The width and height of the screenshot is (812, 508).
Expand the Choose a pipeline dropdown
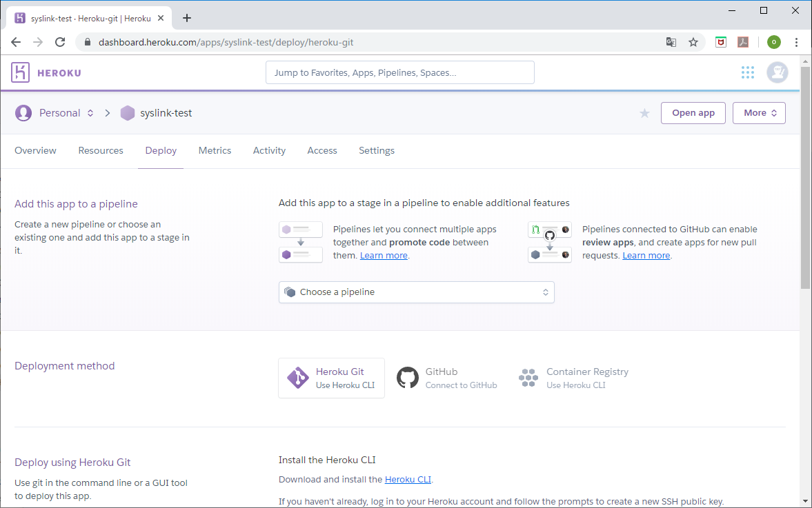[x=417, y=292]
